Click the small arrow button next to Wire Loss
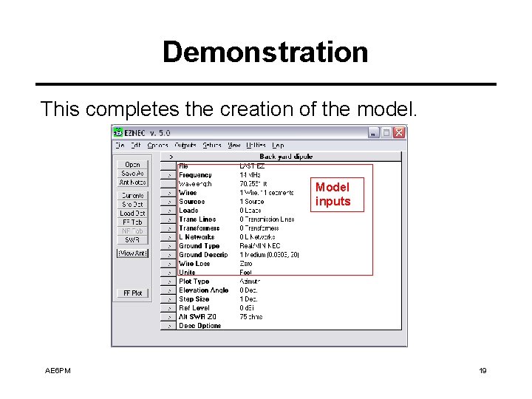Screen dimensions: 532x399 168,264
